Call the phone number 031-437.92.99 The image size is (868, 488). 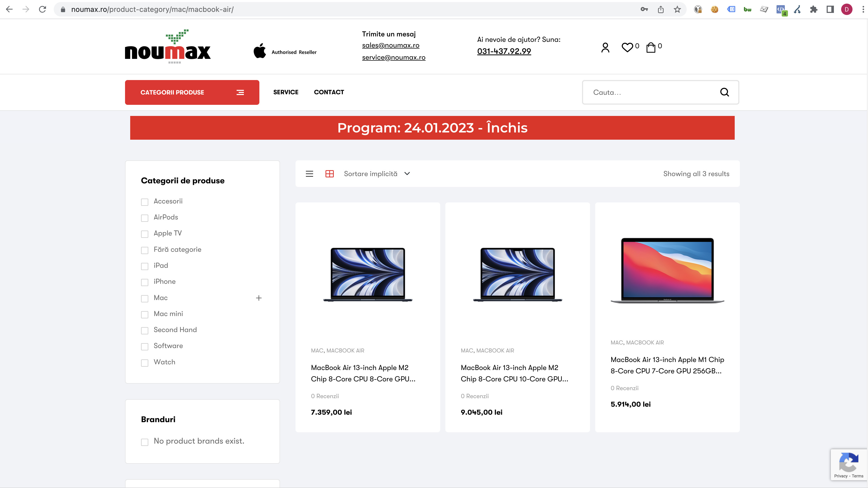504,51
